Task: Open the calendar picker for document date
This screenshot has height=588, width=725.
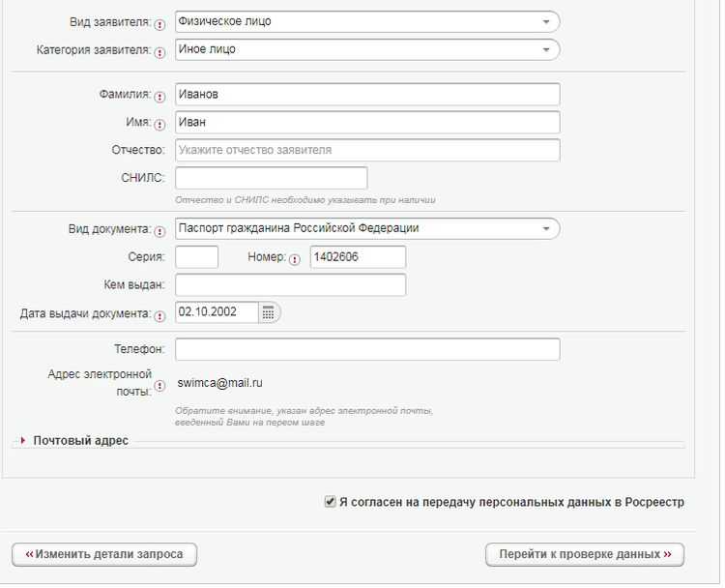Action: pos(270,312)
